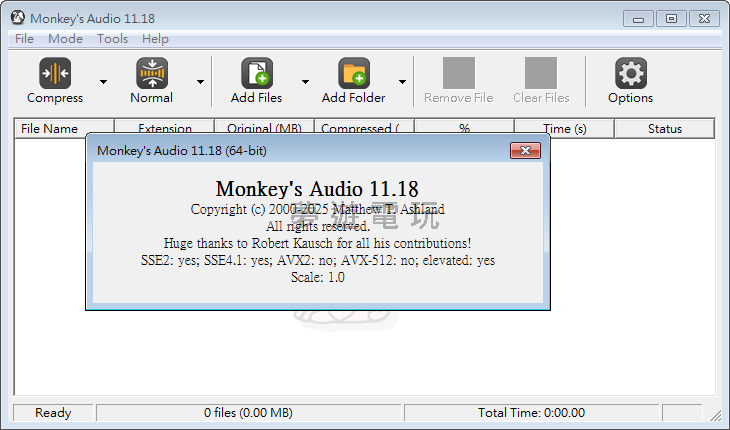Click the Time (s) column header
Image resolution: width=730 pixels, height=430 pixels.
point(564,128)
